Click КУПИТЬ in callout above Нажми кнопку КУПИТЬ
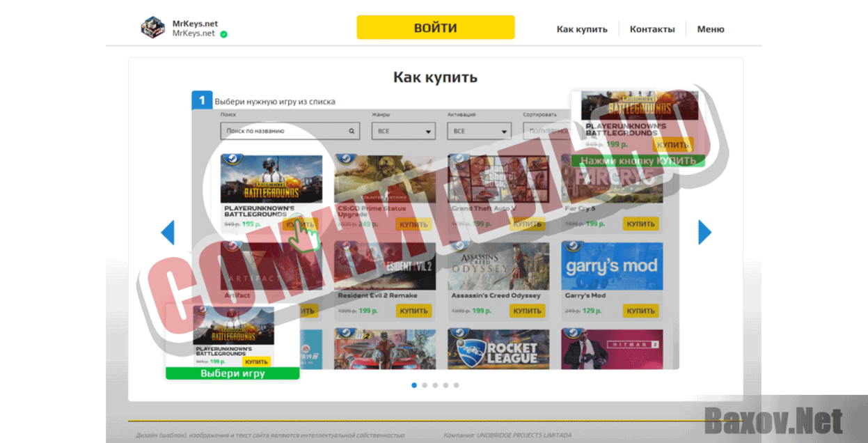 [x=673, y=145]
